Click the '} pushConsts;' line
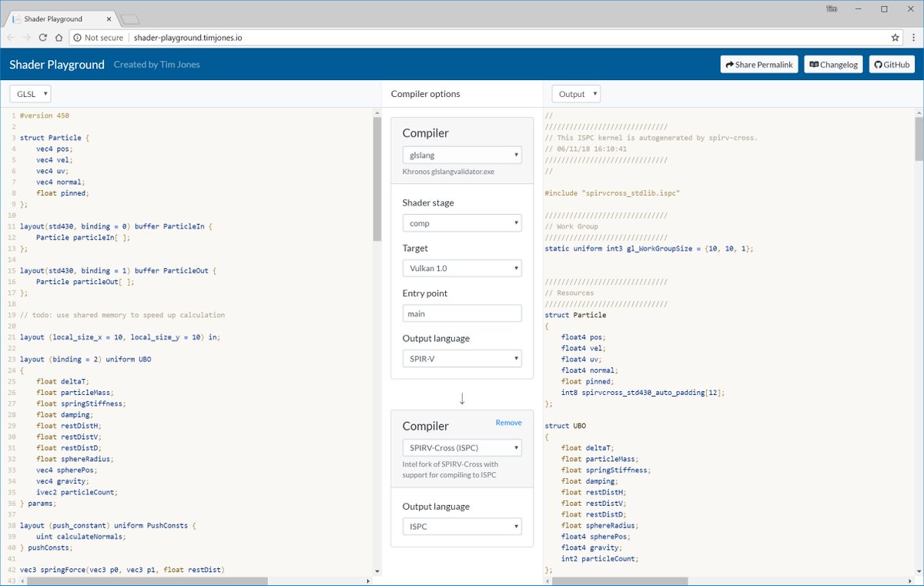This screenshot has width=924, height=586. click(x=46, y=547)
